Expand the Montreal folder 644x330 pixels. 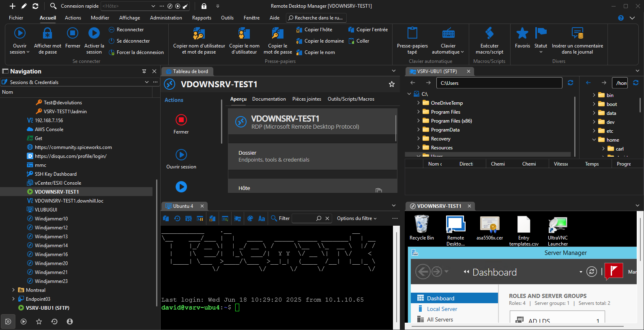(13, 290)
